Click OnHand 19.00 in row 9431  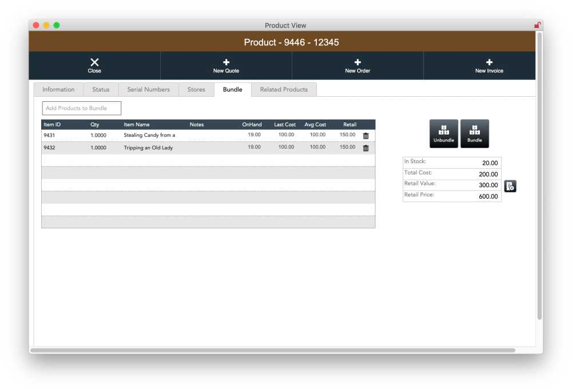coord(255,134)
